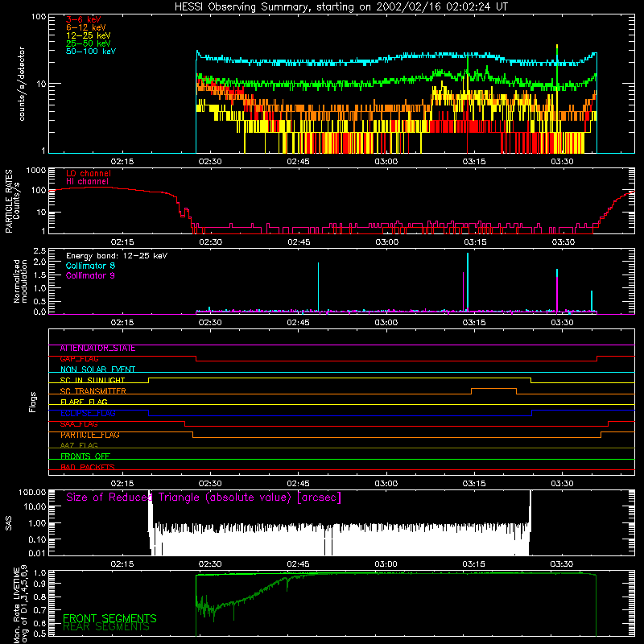
Task: Select the 12-25 keV legend label
Action: tap(89, 35)
